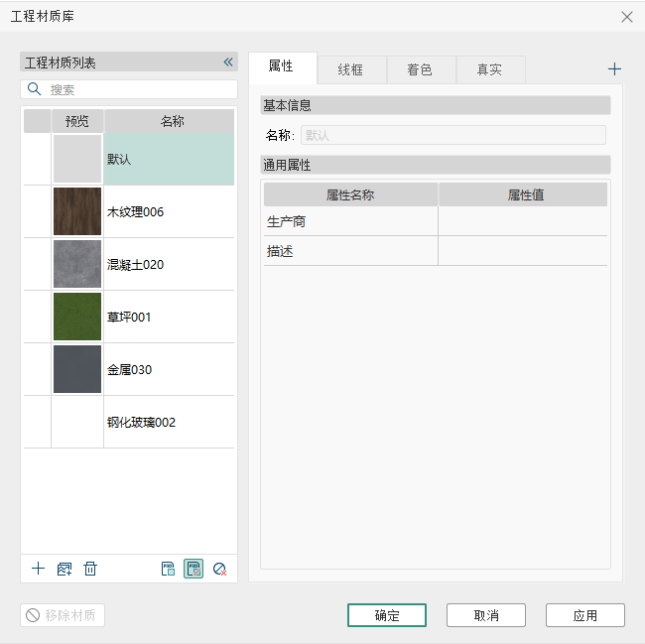This screenshot has height=644, width=645.
Task: Select the 木纹理006 material thumbnail
Action: (77, 211)
